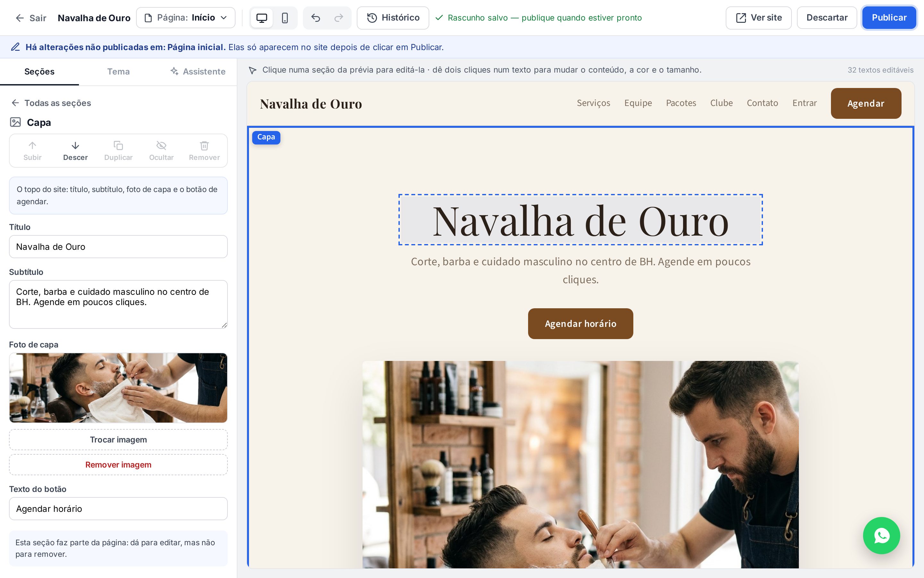Click the hero subtitle text in preview

point(580,270)
